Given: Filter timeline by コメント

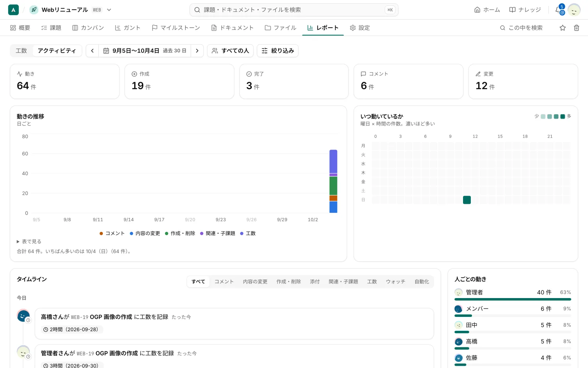Looking at the screenshot, I should point(224,282).
